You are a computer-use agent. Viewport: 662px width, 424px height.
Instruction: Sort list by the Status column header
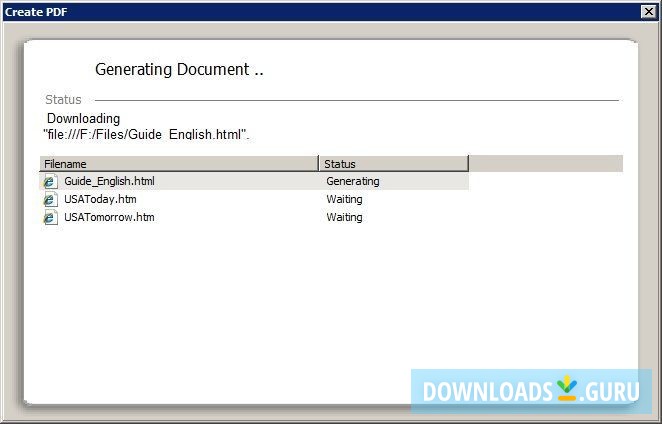click(394, 163)
